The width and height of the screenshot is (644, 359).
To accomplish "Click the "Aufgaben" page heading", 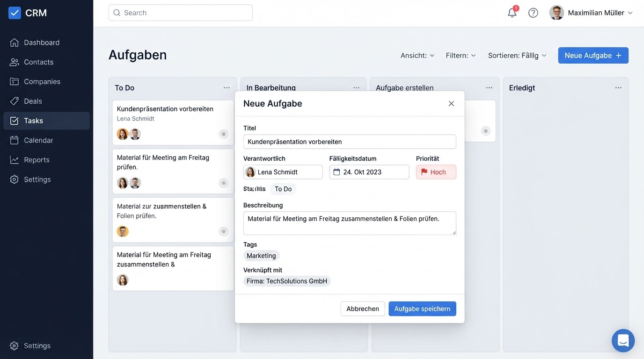I will coord(138,55).
